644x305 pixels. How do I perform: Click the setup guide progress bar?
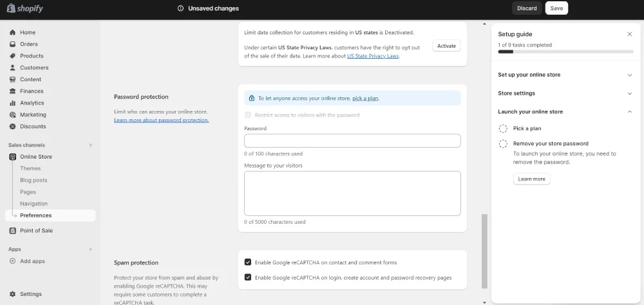point(565,52)
